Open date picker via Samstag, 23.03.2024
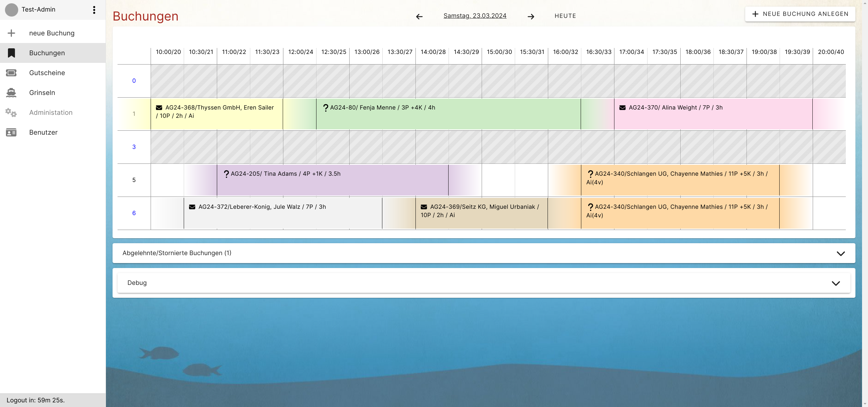The image size is (868, 407). pyautogui.click(x=474, y=16)
